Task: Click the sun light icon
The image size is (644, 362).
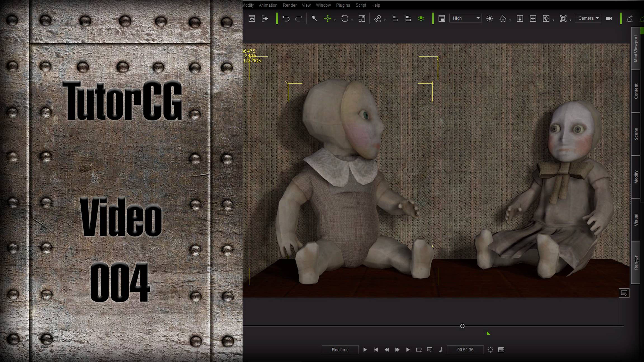Action: (x=490, y=18)
